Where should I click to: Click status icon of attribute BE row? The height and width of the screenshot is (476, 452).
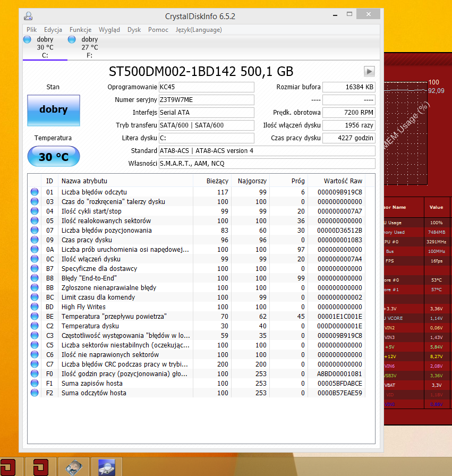[35, 316]
